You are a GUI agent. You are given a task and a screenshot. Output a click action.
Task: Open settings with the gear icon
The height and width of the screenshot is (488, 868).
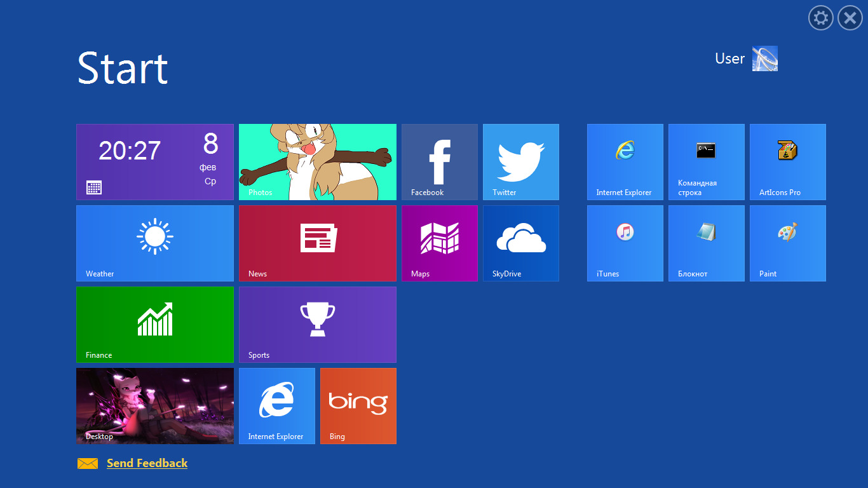pos(821,18)
